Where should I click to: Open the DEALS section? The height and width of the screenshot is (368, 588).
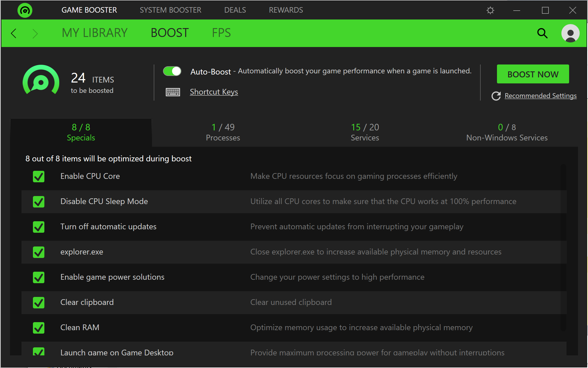coord(235,10)
